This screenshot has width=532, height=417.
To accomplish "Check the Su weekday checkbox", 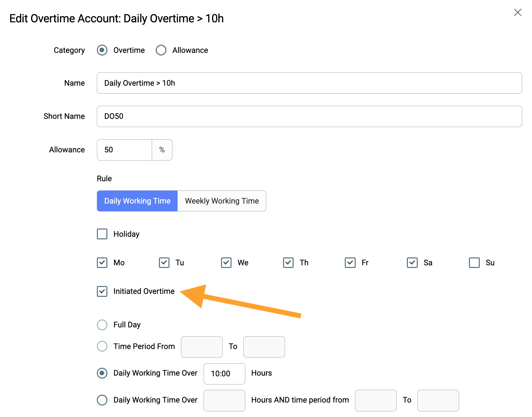I will (x=475, y=263).
